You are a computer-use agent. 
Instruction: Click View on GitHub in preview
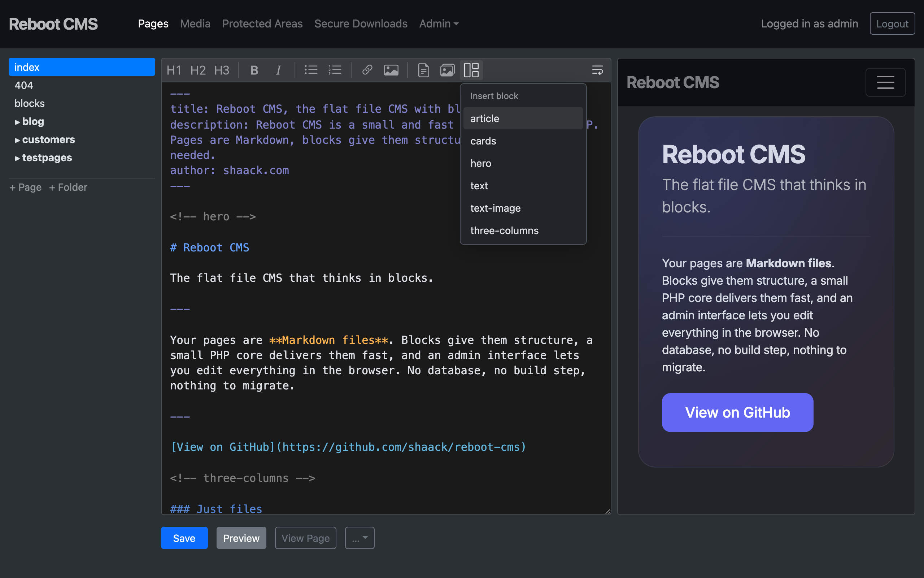[738, 413]
